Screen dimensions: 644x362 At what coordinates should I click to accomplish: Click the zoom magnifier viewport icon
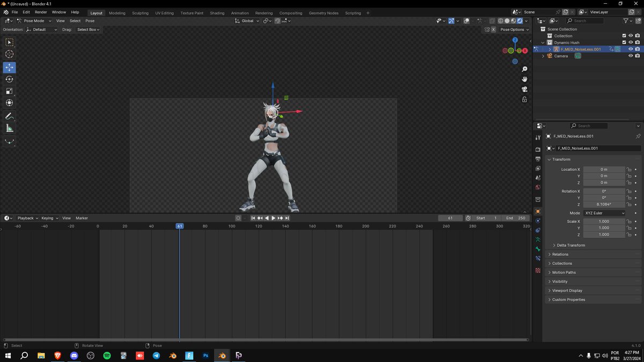(524, 69)
